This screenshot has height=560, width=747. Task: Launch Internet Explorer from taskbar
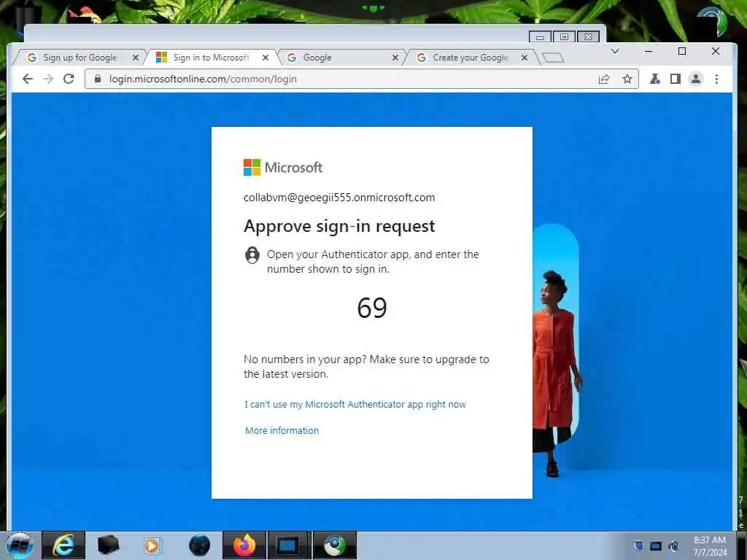(63, 545)
